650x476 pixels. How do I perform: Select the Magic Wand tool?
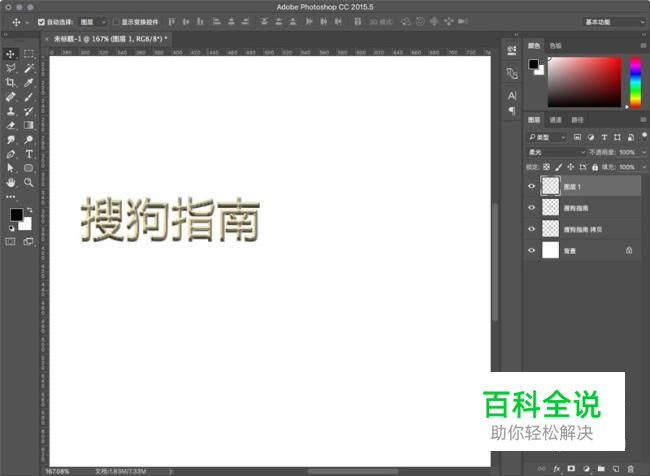pos(29,68)
